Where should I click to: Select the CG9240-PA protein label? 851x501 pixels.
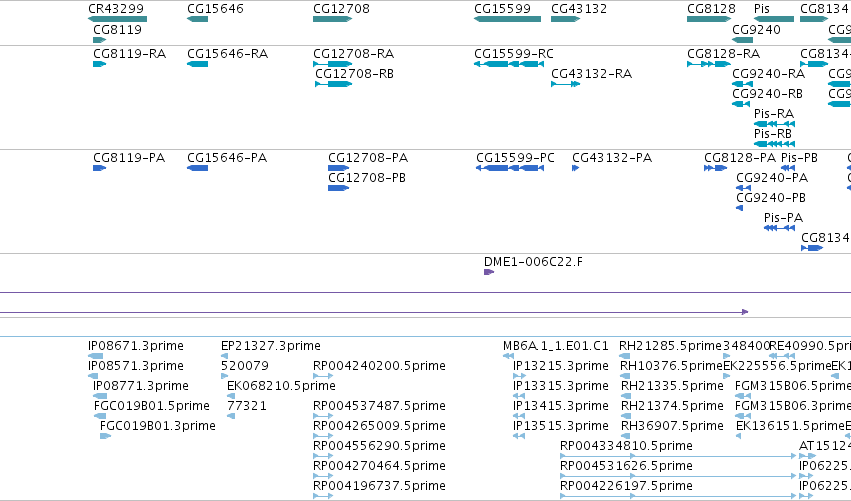click(772, 177)
